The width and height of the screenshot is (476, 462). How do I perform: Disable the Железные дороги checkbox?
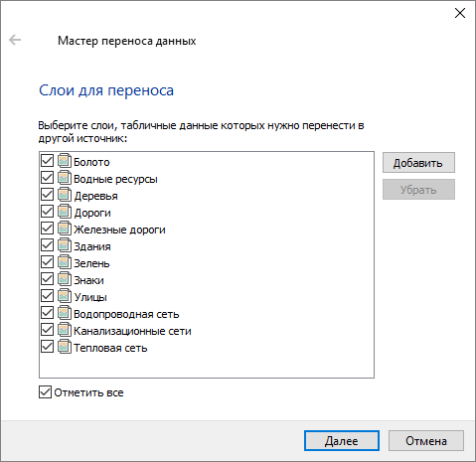pyautogui.click(x=47, y=229)
